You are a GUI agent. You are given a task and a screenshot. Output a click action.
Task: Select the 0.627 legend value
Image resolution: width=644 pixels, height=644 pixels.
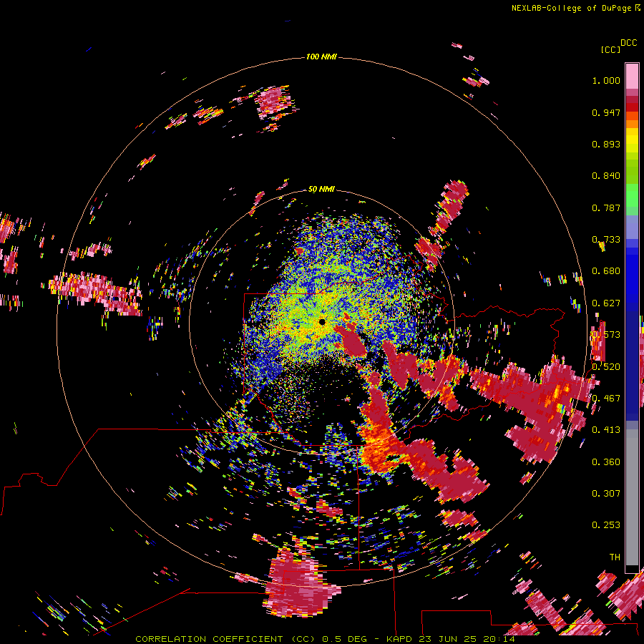point(606,303)
